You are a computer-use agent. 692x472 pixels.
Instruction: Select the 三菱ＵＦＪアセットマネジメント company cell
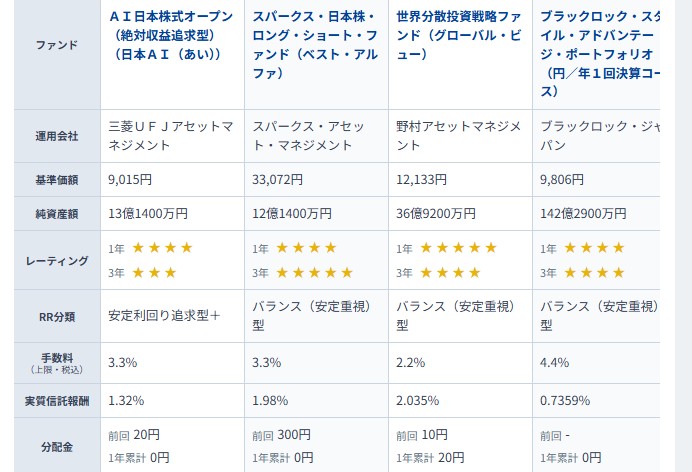coord(170,136)
